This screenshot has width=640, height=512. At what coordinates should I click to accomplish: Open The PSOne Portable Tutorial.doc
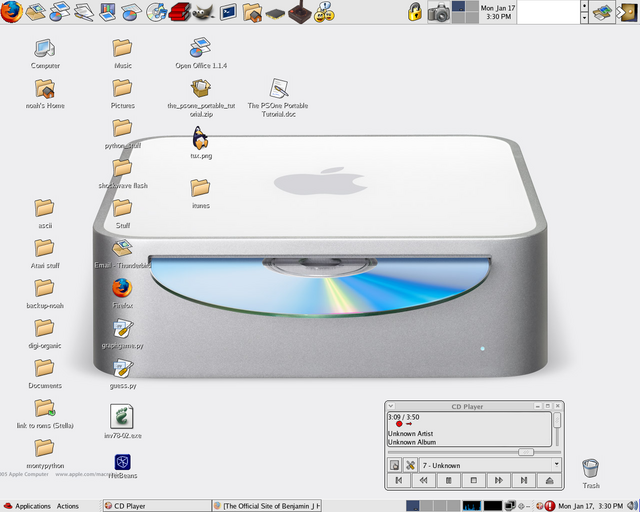coord(278,88)
